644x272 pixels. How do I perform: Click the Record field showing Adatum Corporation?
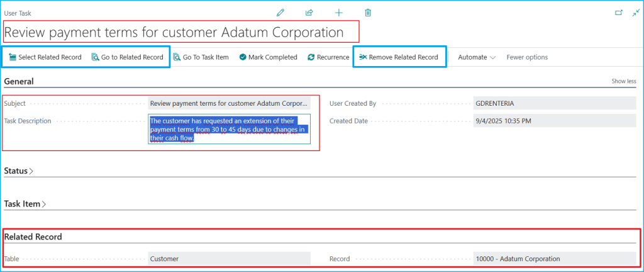click(554, 259)
